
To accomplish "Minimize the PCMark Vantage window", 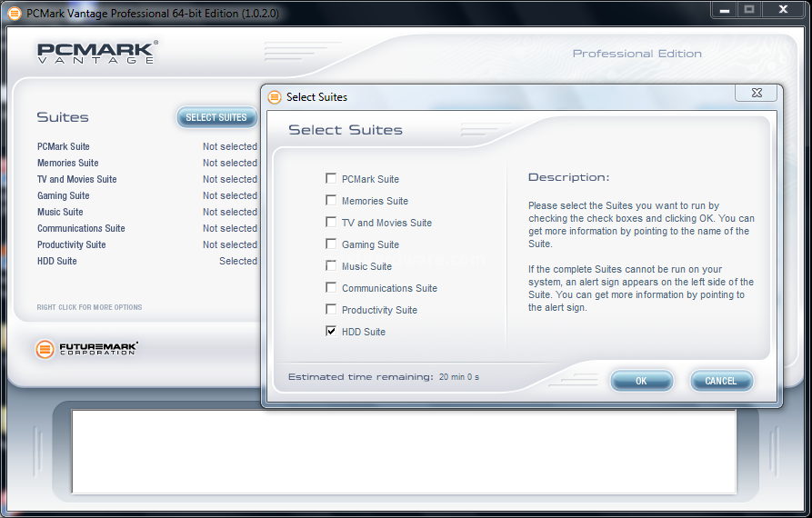I will tap(725, 10).
